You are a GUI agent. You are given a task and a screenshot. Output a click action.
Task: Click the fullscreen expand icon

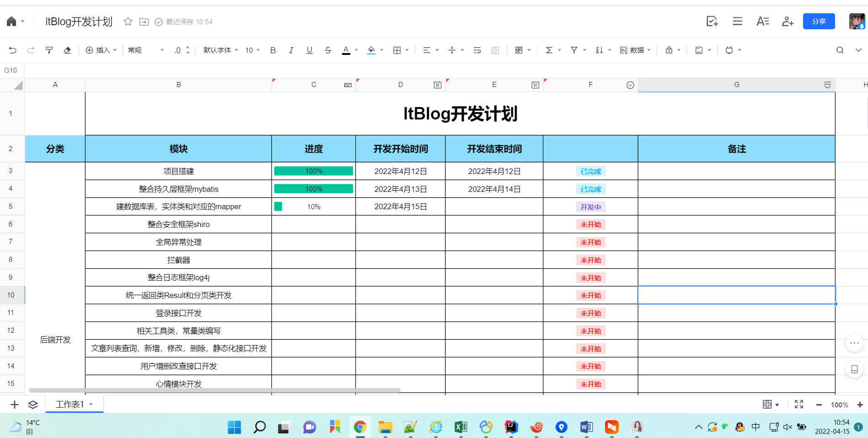(799, 404)
